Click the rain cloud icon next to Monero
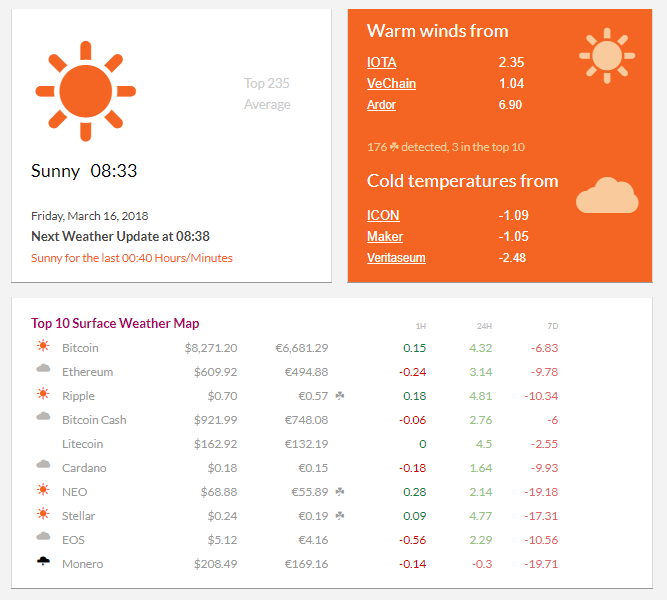This screenshot has height=600, width=667. coord(43,561)
